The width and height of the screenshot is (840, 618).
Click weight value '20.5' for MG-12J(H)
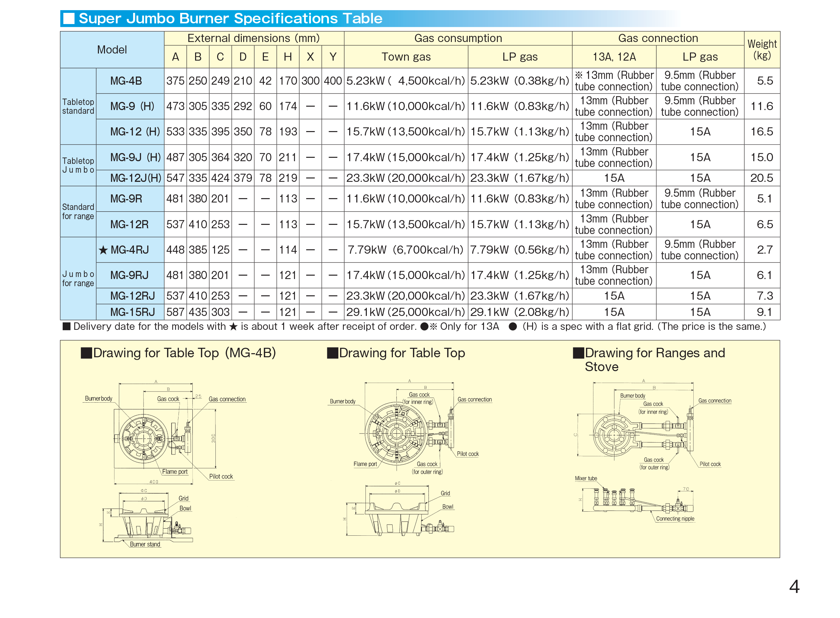762,178
